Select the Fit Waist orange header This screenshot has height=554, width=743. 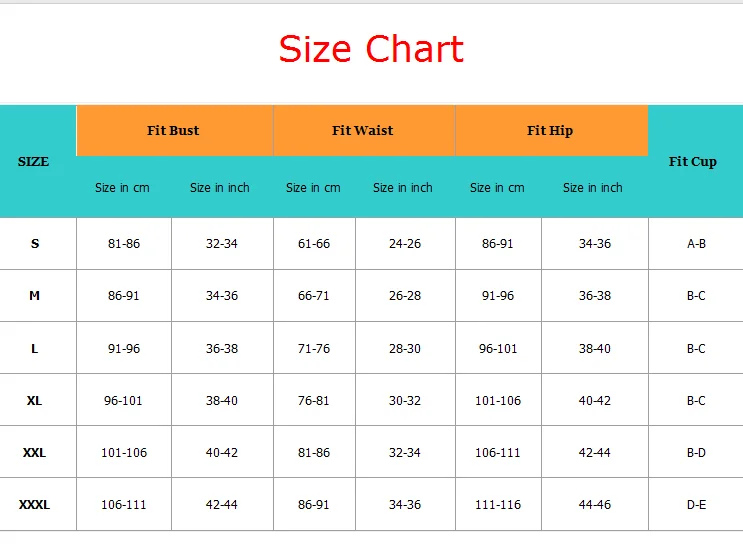[362, 131]
